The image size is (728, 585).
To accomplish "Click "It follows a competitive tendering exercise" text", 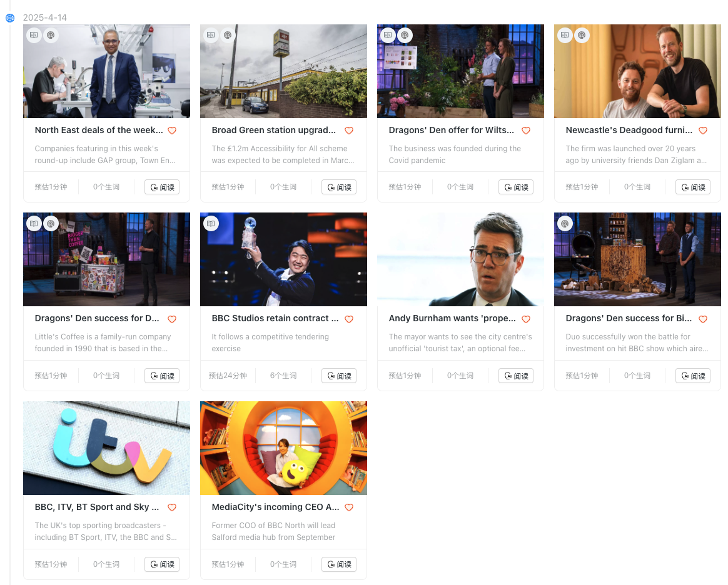I will click(270, 343).
